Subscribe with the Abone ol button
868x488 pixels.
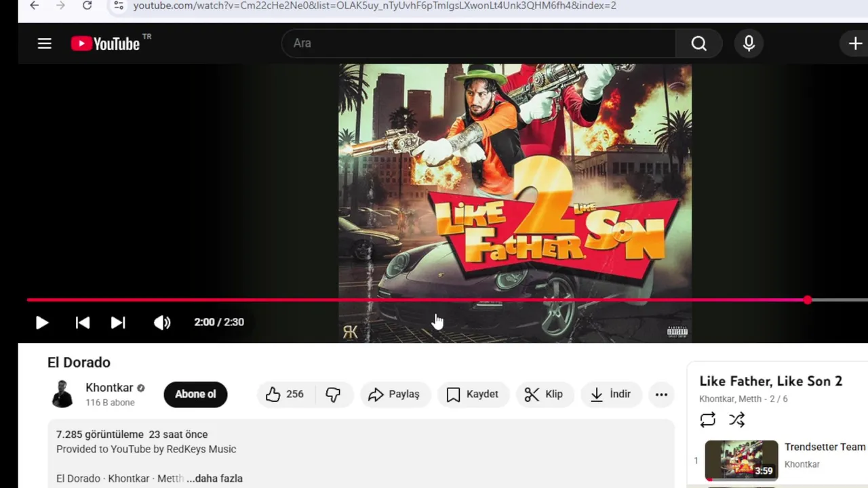[x=195, y=394]
